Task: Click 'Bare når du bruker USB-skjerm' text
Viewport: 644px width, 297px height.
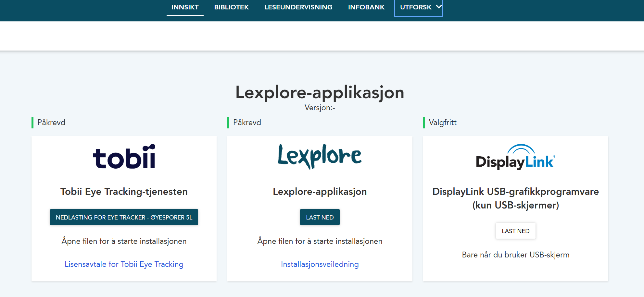Action: tap(515, 255)
